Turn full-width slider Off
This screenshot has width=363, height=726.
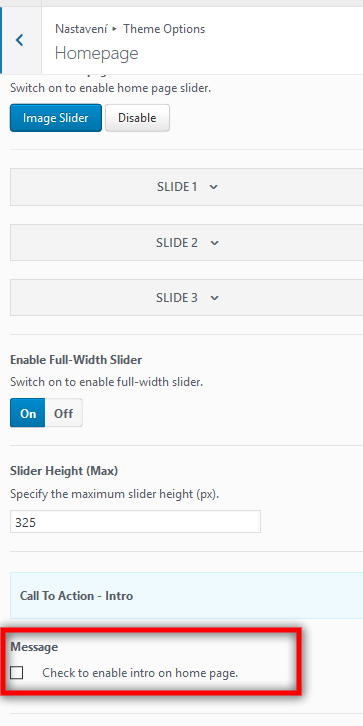click(63, 413)
